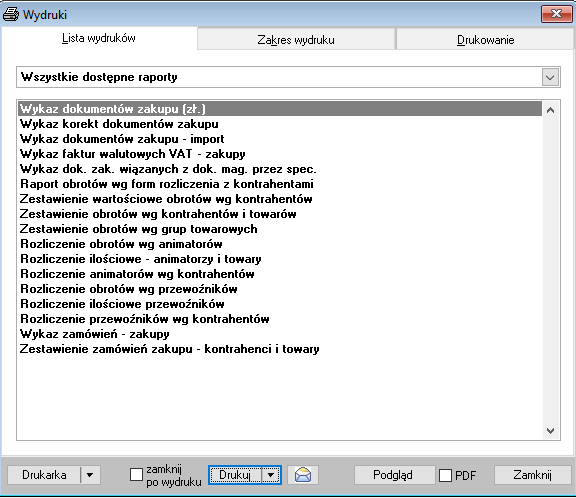Open the Drukarka button dropdown arrow
Image resolution: width=576 pixels, height=498 pixels.
click(90, 475)
